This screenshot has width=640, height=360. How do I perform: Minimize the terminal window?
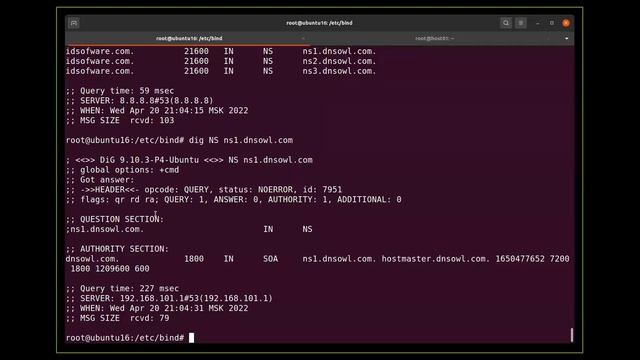538,23
